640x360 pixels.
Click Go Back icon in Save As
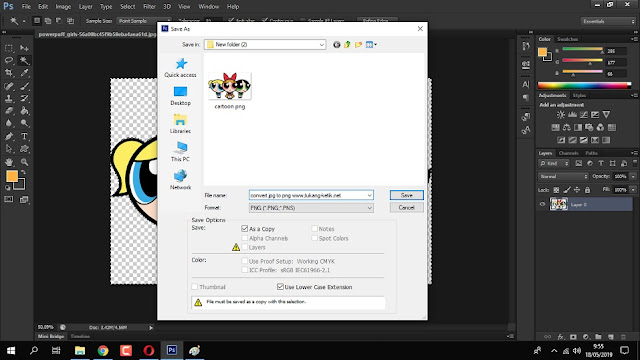(x=336, y=44)
